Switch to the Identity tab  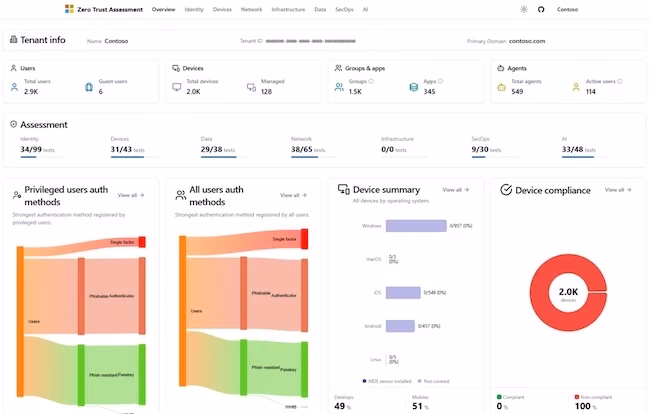(194, 9)
